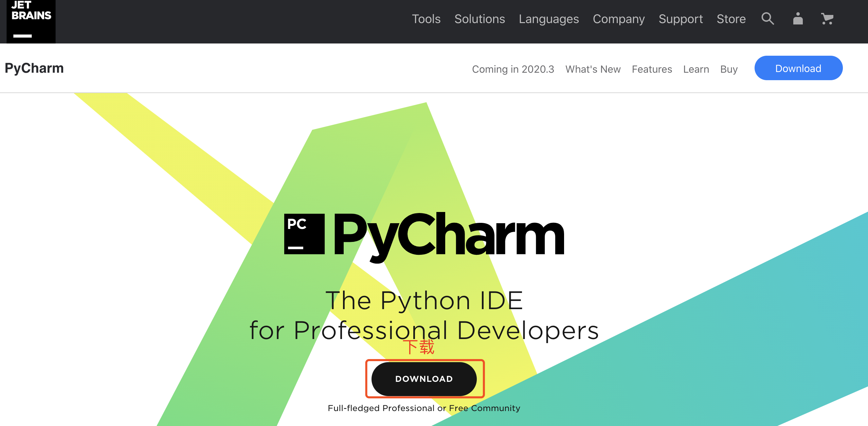Screen dimensions: 868x426
Task: Click the PyCharm product title
Action: pos(34,68)
